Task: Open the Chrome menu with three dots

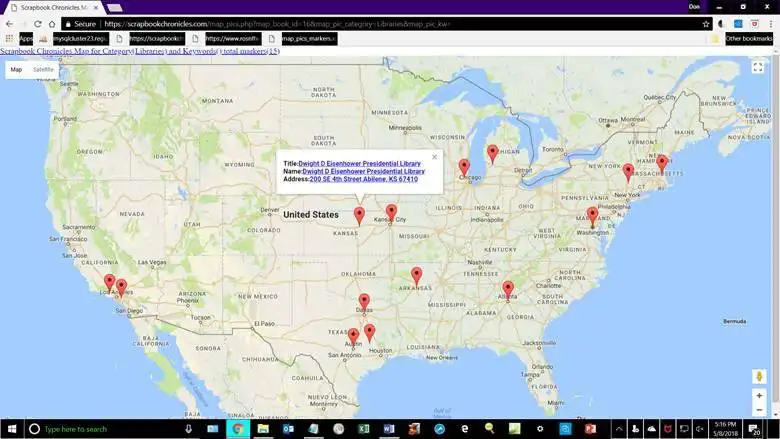Action: tap(771, 24)
